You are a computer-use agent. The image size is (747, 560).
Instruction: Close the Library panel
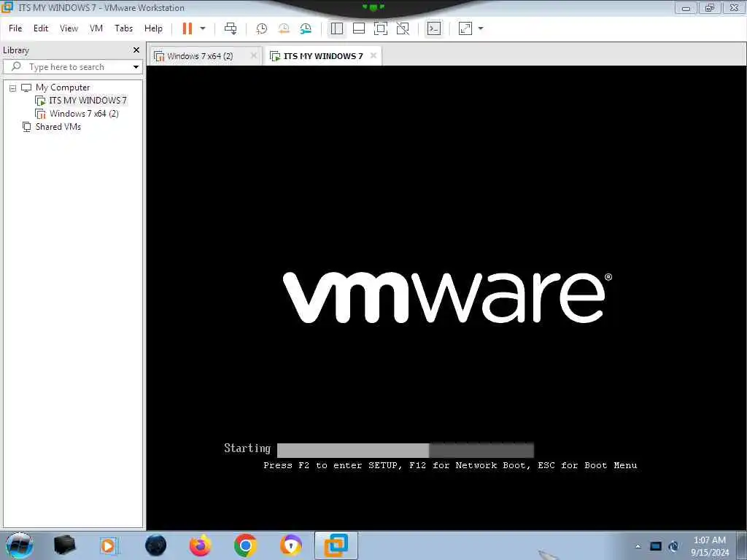(x=136, y=50)
